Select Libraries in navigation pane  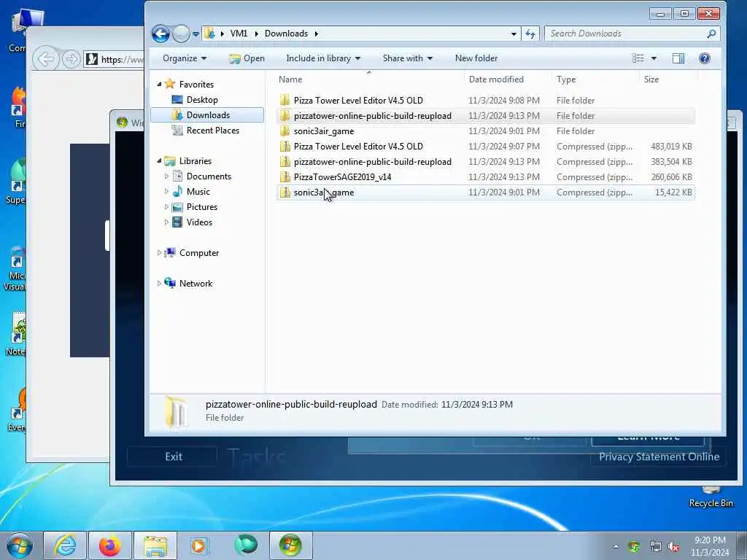pyautogui.click(x=196, y=161)
